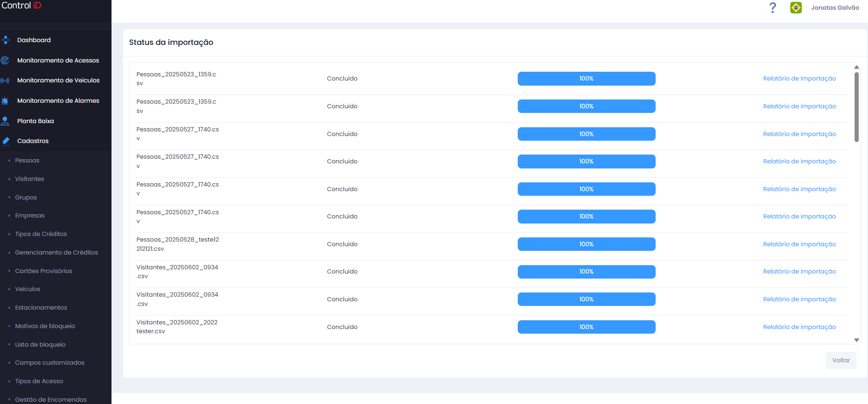Go to Pessoas submenu
Image resolution: width=868 pixels, height=404 pixels.
(x=27, y=161)
